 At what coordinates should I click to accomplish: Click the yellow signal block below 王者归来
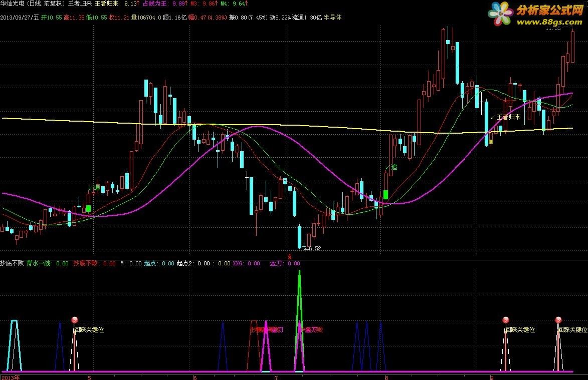click(x=491, y=142)
